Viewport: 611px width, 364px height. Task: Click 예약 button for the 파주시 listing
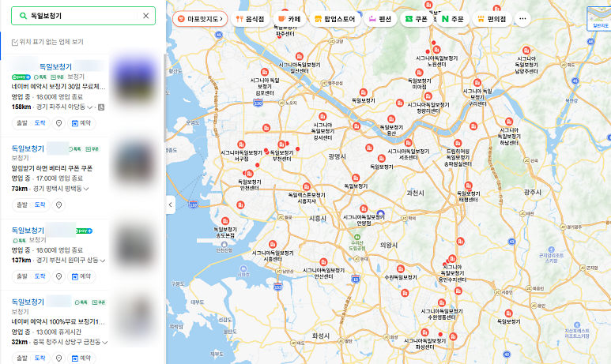coord(81,123)
